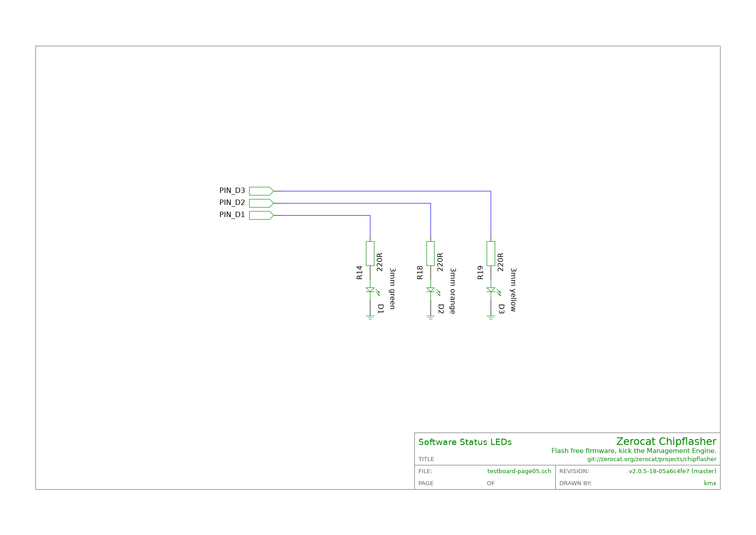Image resolution: width=756 pixels, height=535 pixels.
Task: Click the DRAWN BY: field label
Action: (x=576, y=483)
